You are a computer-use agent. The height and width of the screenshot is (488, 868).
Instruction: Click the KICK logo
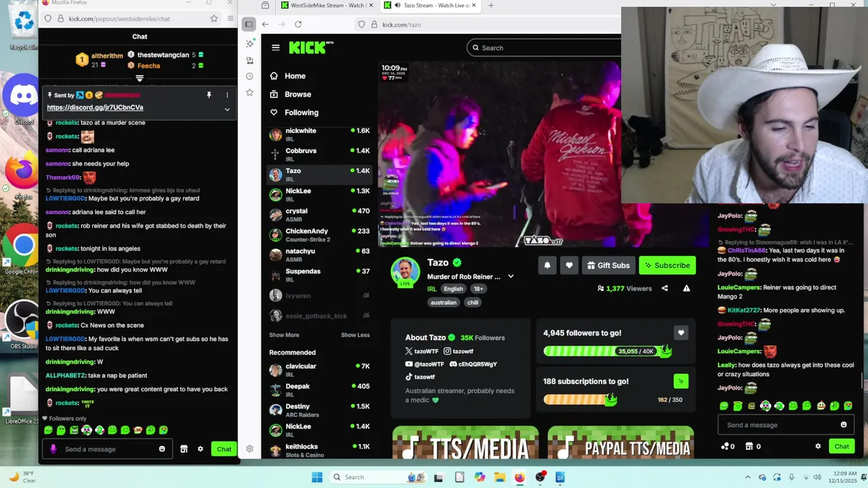(311, 47)
